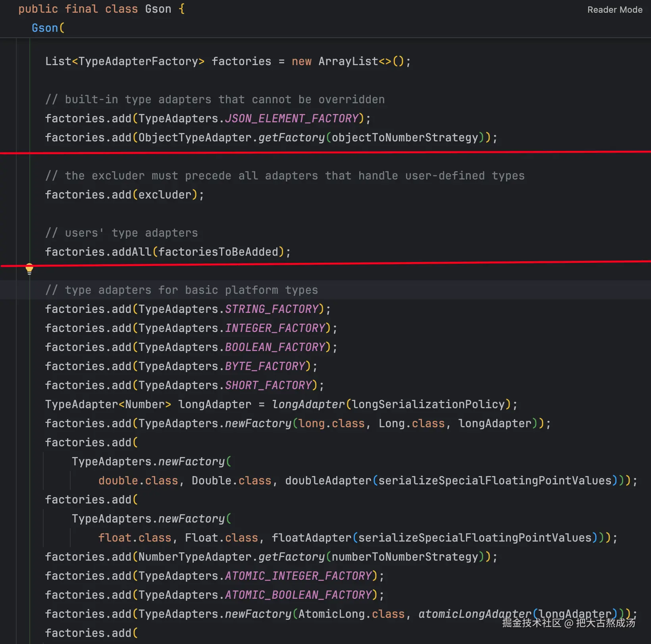Click the JSON_ELEMENT_FACTORY constant
This screenshot has height=644, width=651.
click(292, 119)
